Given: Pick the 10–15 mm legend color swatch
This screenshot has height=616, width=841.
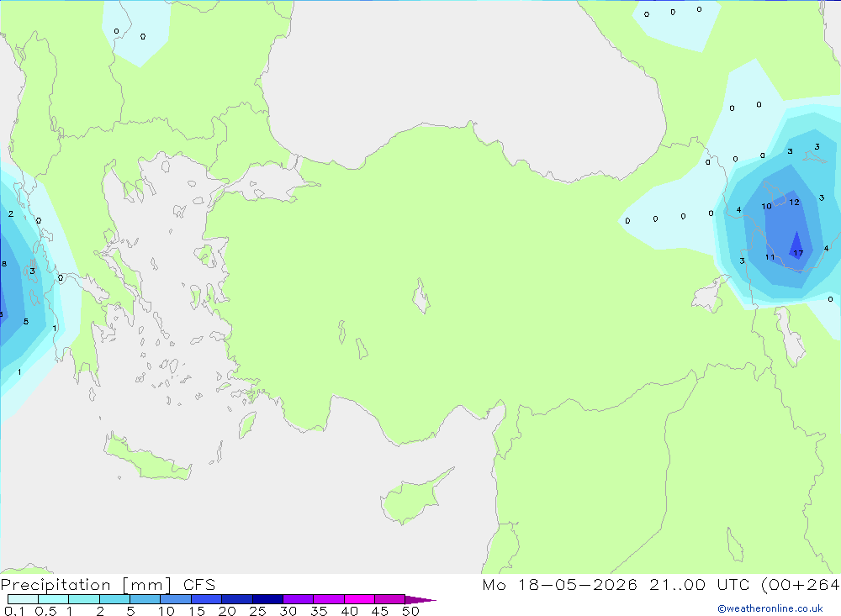Looking at the screenshot, I should tap(176, 599).
